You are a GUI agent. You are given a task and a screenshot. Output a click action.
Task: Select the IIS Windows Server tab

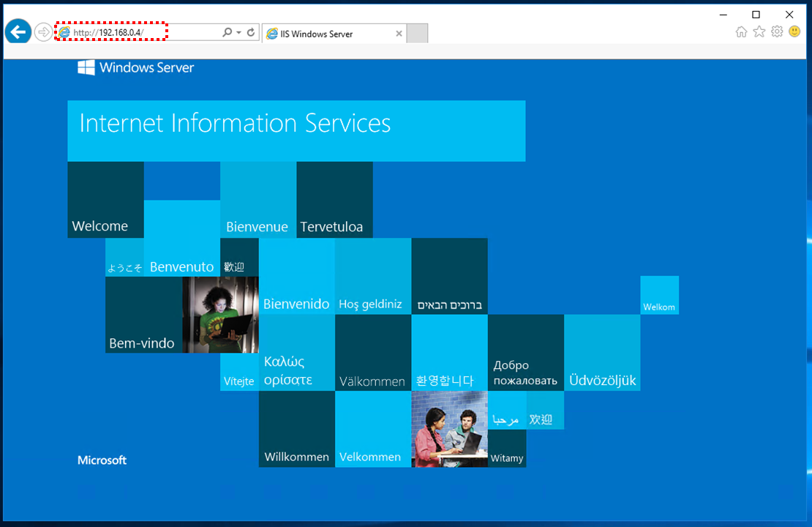pos(334,34)
